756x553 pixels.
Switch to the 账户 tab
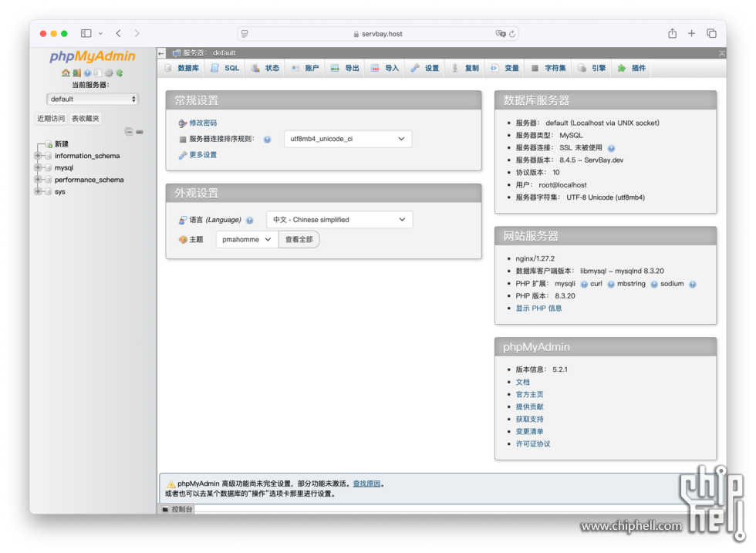305,68
